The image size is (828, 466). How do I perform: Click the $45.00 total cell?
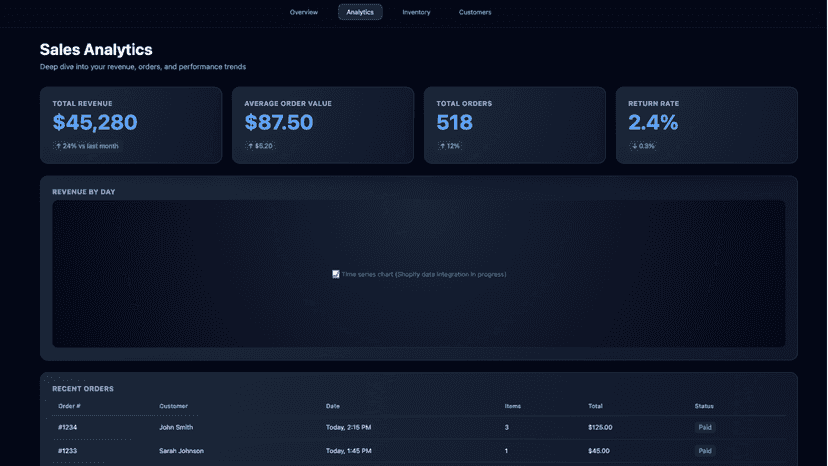(x=599, y=451)
